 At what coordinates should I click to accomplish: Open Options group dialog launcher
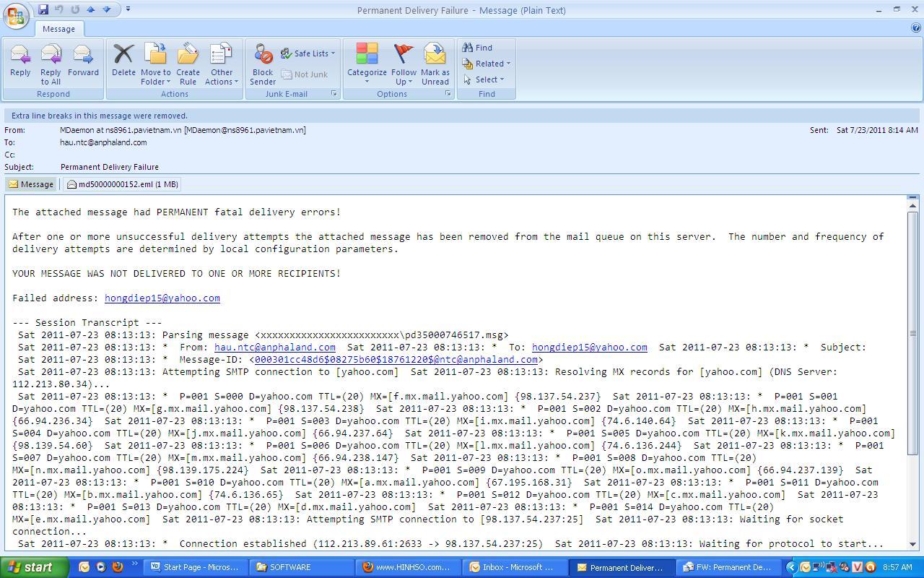click(x=448, y=94)
